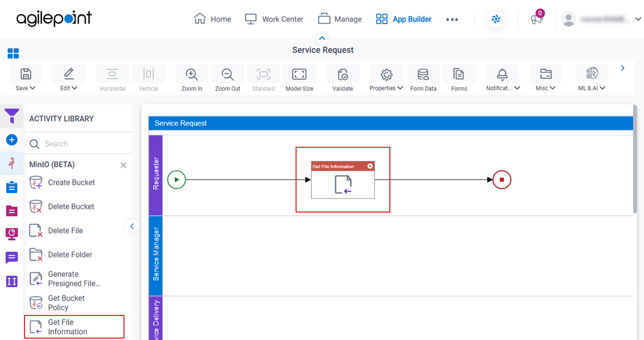This screenshot has width=644, height=340.
Task: Open the Forms tool
Action: [459, 74]
